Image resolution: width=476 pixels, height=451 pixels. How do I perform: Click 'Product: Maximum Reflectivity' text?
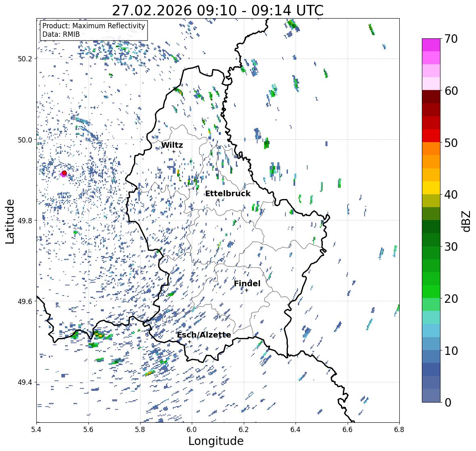(x=94, y=26)
